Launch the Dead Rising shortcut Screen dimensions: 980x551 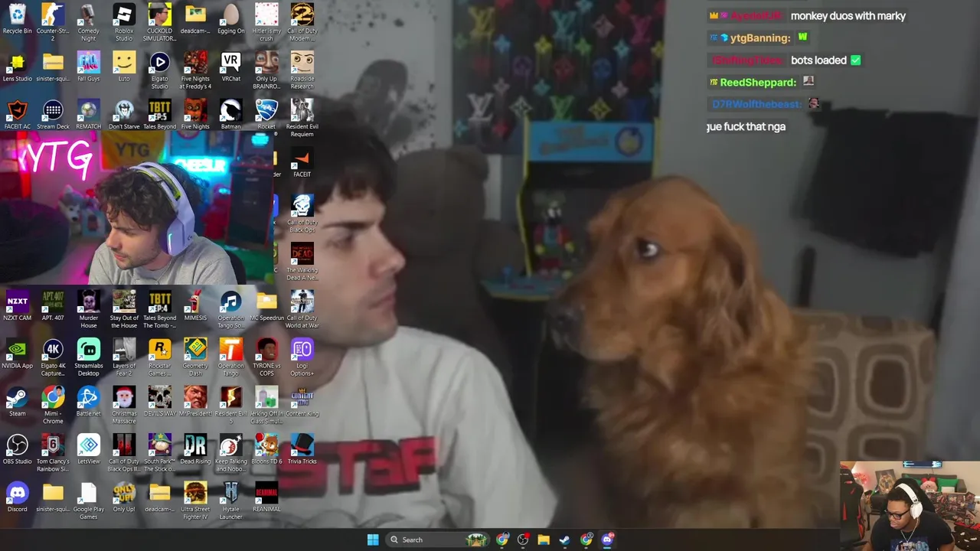(195, 450)
